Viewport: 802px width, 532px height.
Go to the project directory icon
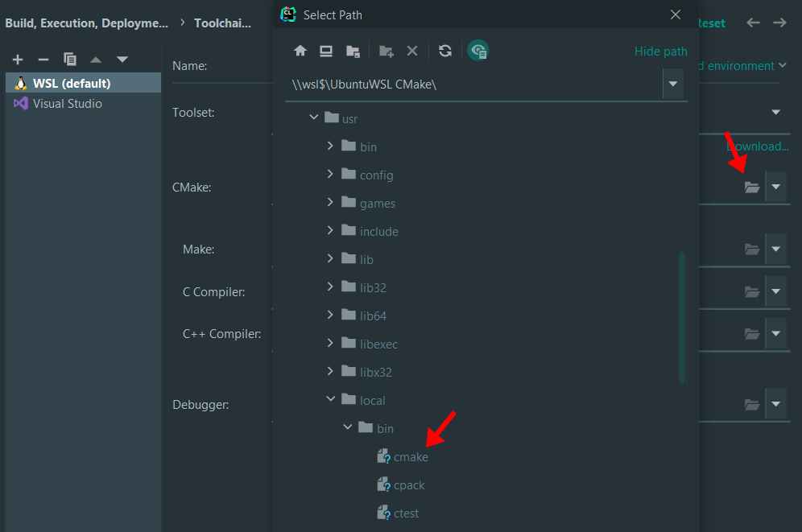[353, 51]
